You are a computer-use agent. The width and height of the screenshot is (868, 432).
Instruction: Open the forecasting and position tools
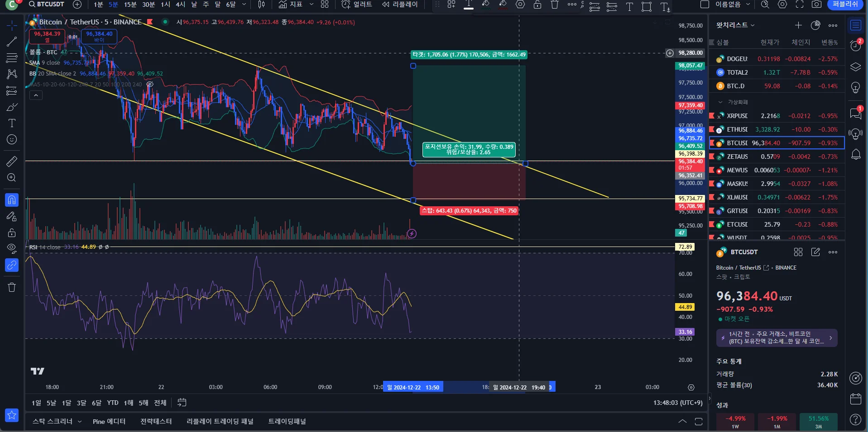pyautogui.click(x=12, y=90)
